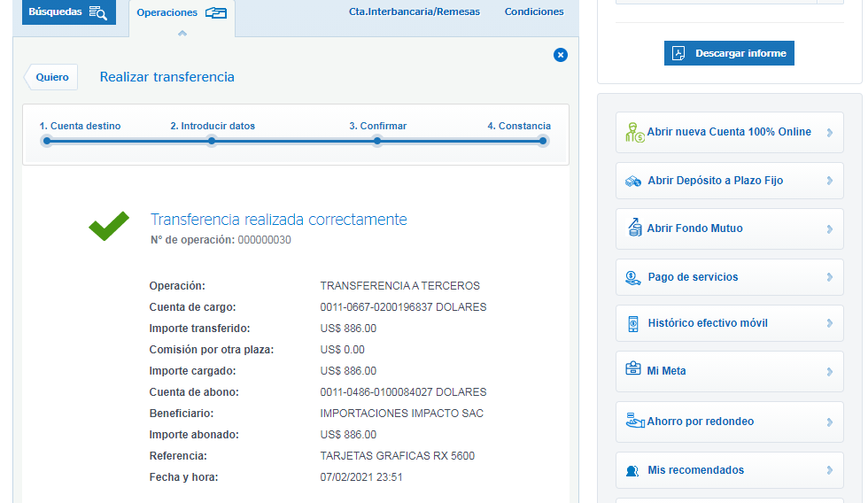Expand Pago de servicios arrow
The width and height of the screenshot is (868, 503).
coord(829,277)
